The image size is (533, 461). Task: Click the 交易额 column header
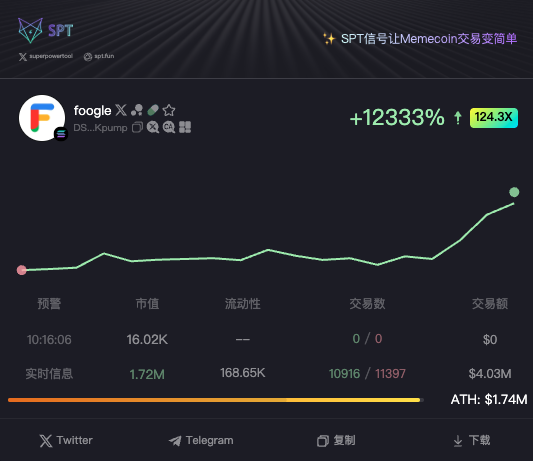click(490, 304)
